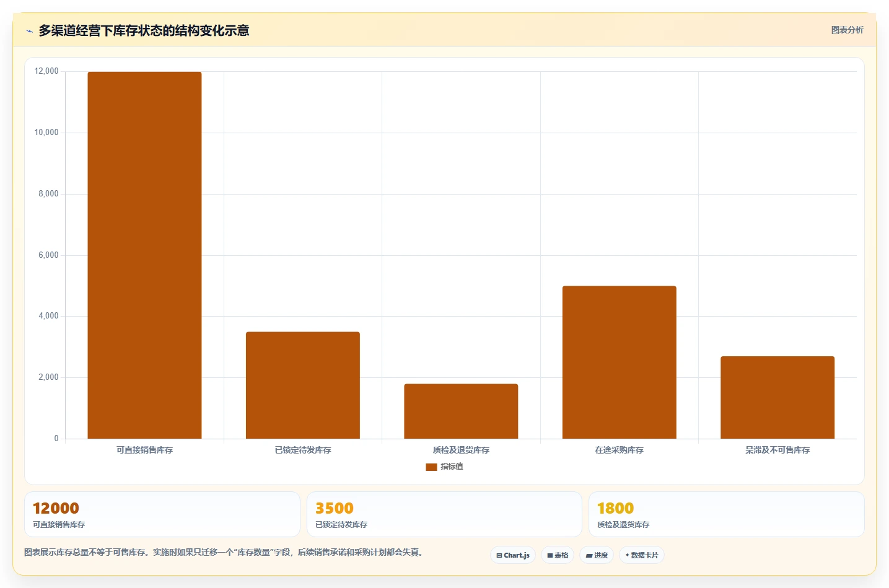Screen dimensions: 889x588
Task: Click the 指标值 legend label
Action: [452, 467]
